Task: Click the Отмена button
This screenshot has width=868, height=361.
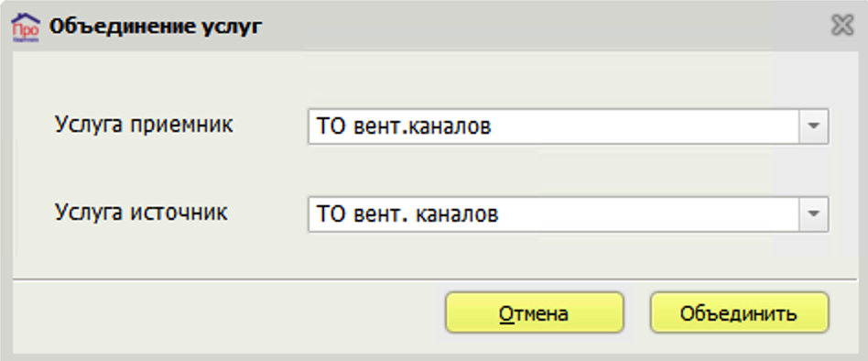Action: tap(534, 312)
